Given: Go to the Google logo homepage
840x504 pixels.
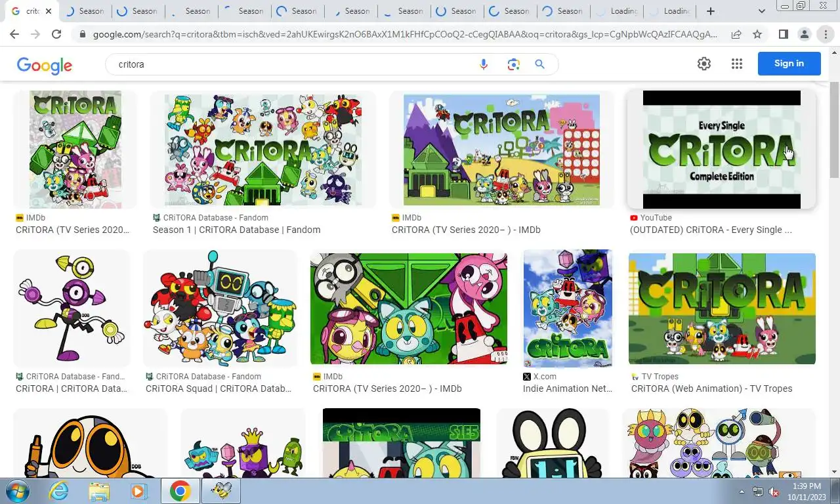Looking at the screenshot, I should 45,65.
